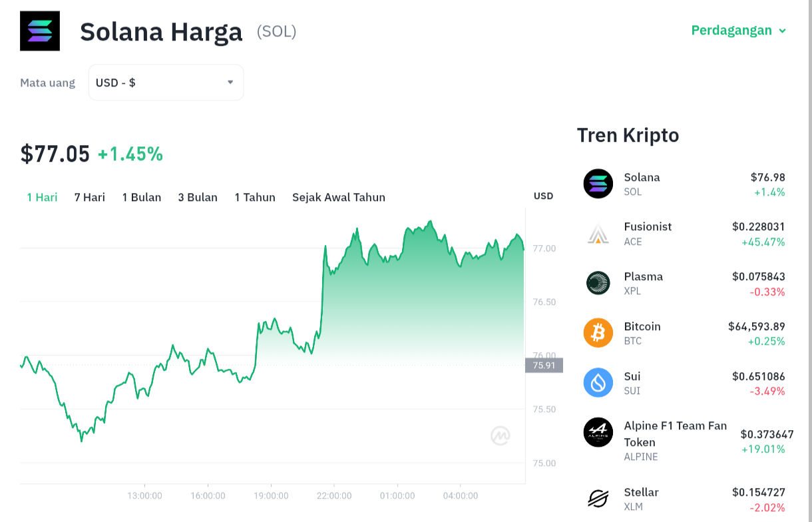This screenshot has height=522, width=812.
Task: Switch to the 7 Hari chart range
Action: tap(90, 197)
